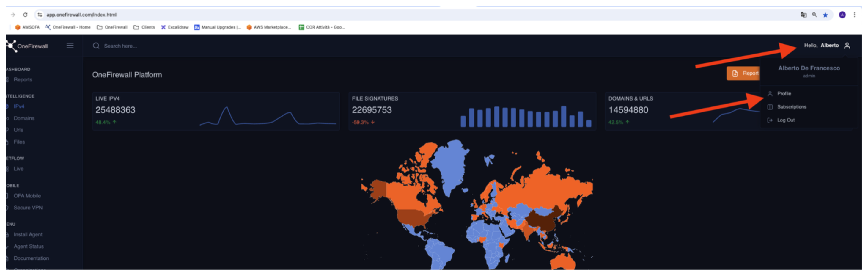This screenshot has width=868, height=276.
Task: Open the COR Attività bookmark
Action: coord(321,27)
